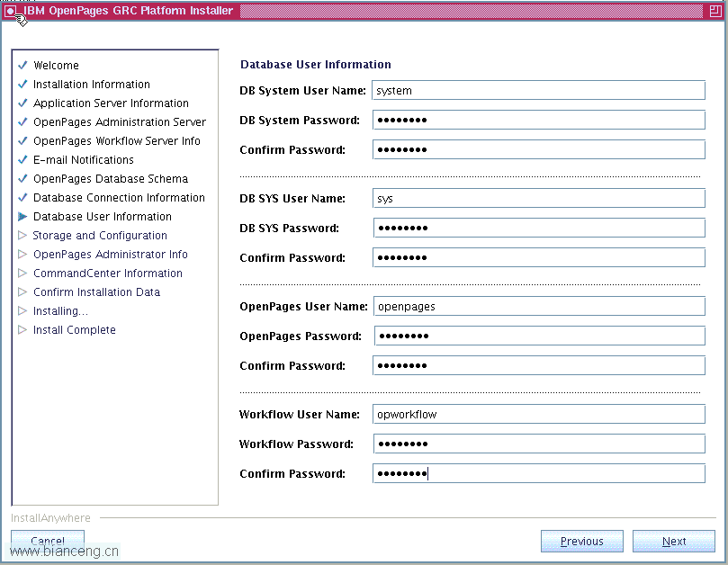Viewport: 728px width, 565px height.
Task: Click the arrow icon beside Confirm Installation Data
Action: [x=22, y=292]
